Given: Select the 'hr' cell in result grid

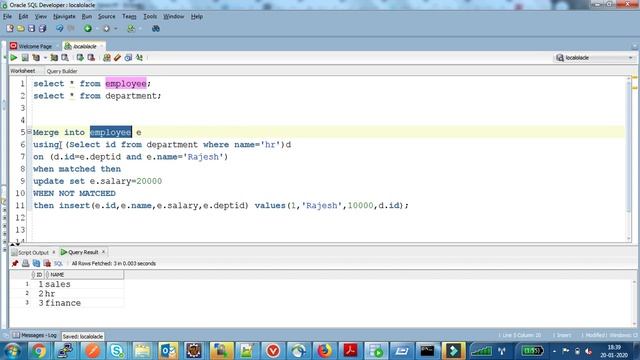Looking at the screenshot, I should [84, 293].
